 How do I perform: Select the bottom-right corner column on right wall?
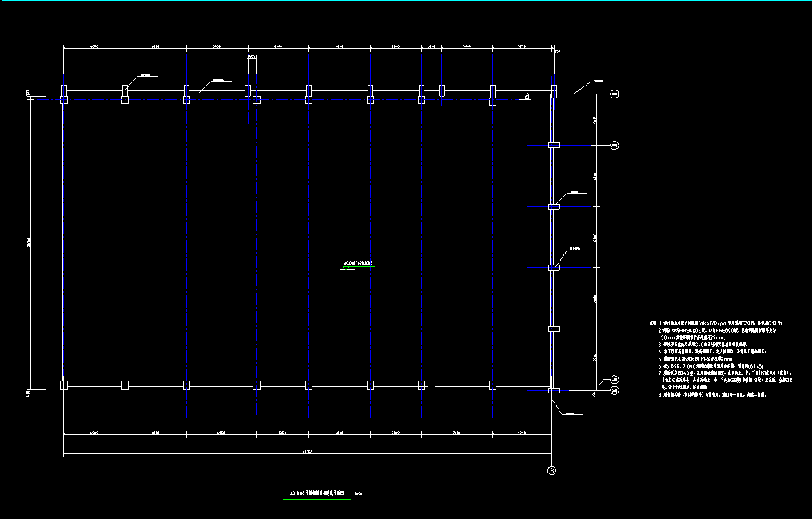tap(554, 390)
